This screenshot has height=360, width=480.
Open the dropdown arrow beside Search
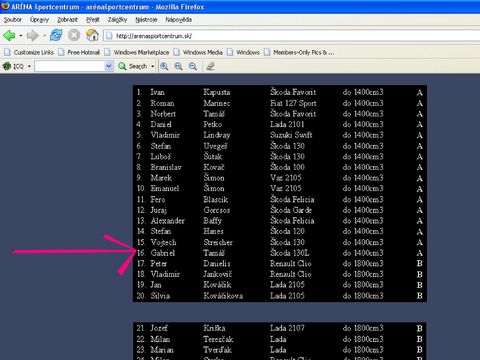(x=153, y=66)
